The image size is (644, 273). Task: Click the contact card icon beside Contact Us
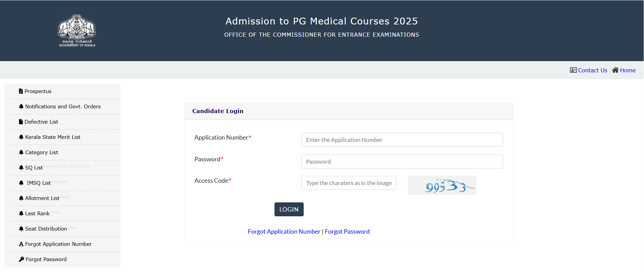pos(573,70)
